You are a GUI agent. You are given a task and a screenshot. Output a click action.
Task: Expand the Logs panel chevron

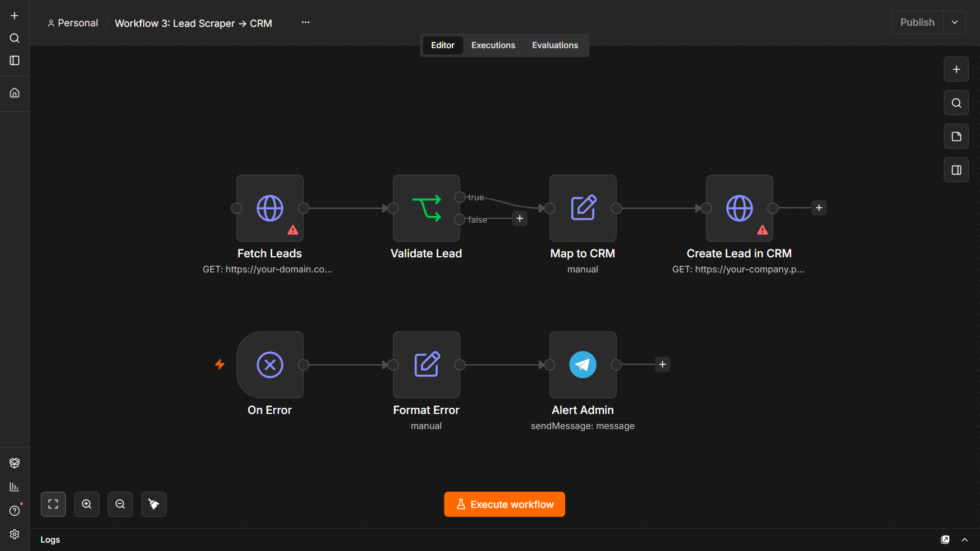click(965, 540)
